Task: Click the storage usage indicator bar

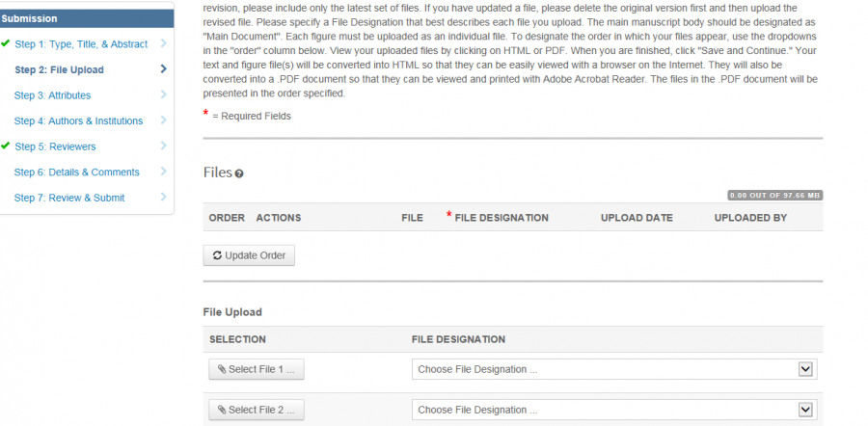Action: (x=774, y=195)
